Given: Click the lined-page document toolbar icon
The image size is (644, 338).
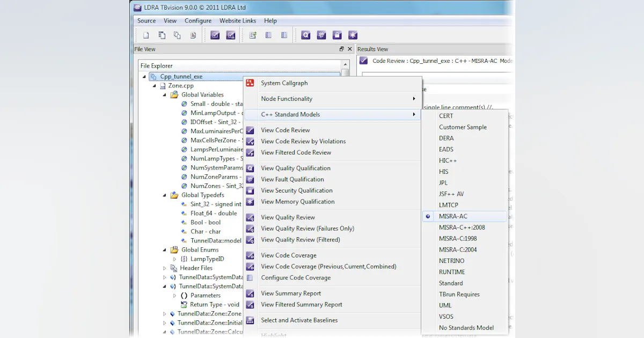Looking at the screenshot, I should point(193,35).
